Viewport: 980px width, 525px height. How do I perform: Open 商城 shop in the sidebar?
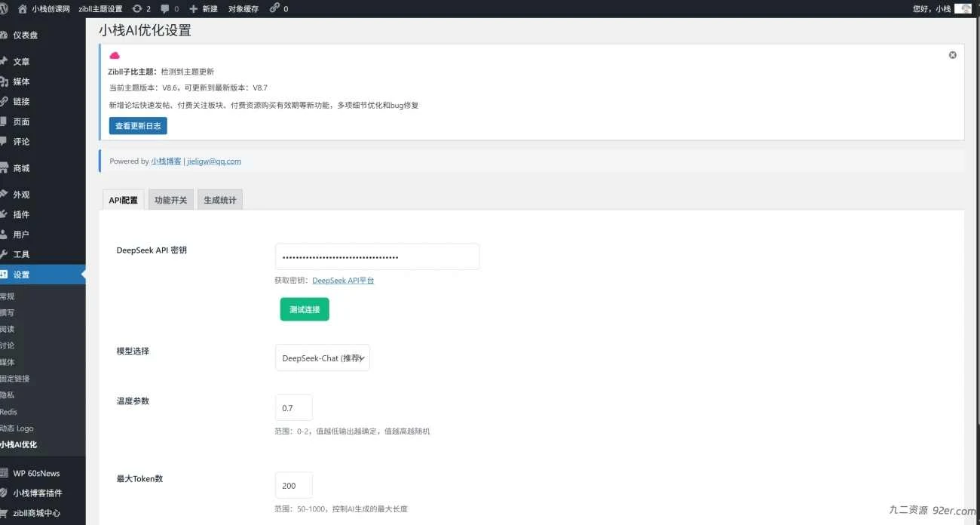tap(42, 168)
